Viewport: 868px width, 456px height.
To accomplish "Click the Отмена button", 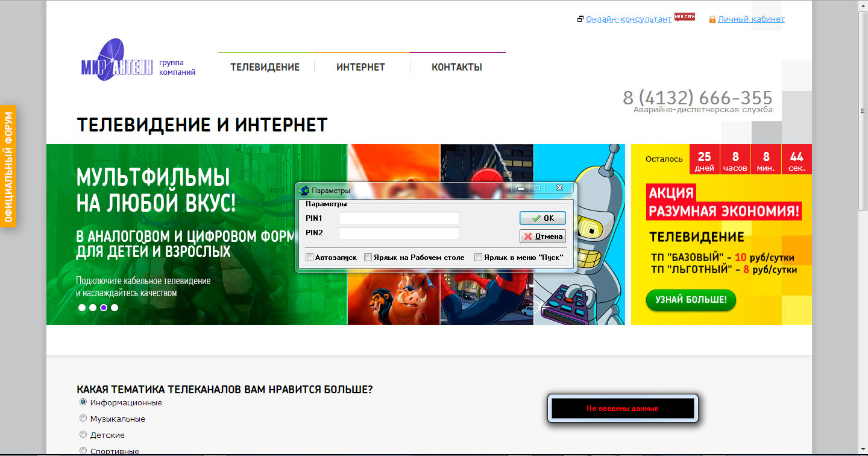I will tap(542, 236).
